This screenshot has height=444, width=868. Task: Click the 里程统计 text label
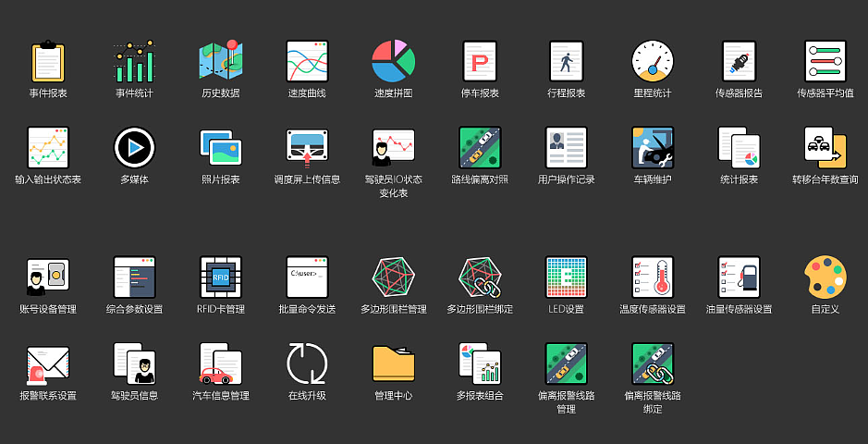click(653, 93)
